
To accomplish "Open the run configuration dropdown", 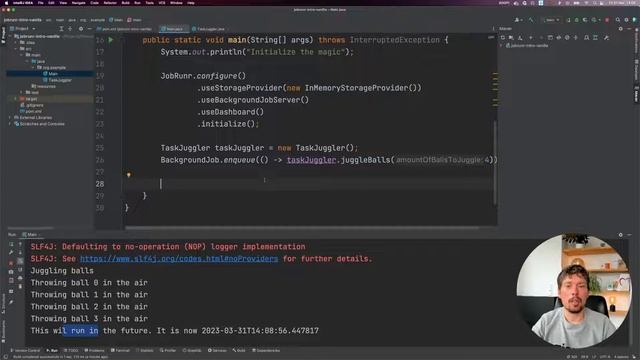I will [x=551, y=20].
